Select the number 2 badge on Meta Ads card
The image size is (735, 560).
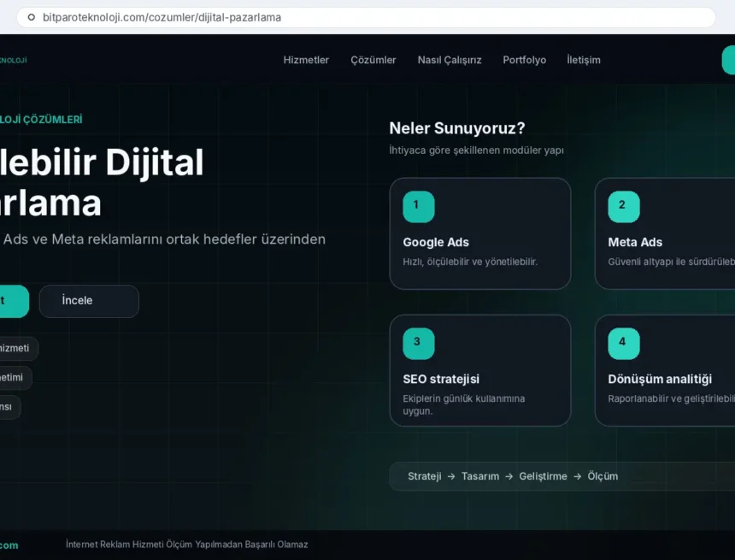point(624,206)
